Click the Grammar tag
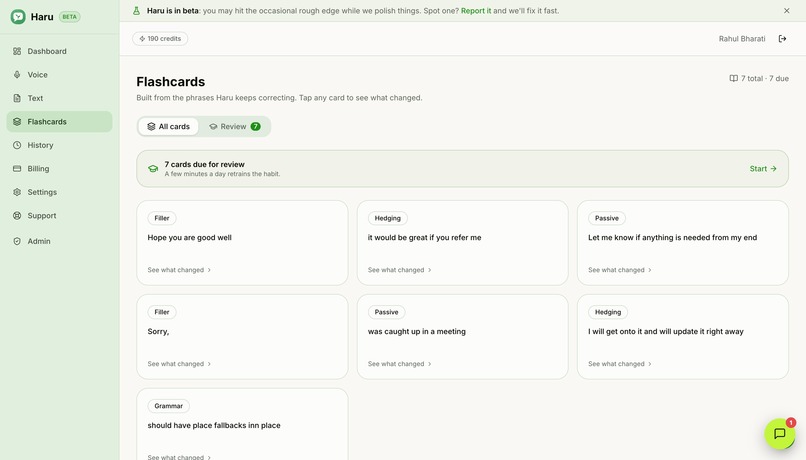This screenshot has width=806, height=460. pos(169,406)
